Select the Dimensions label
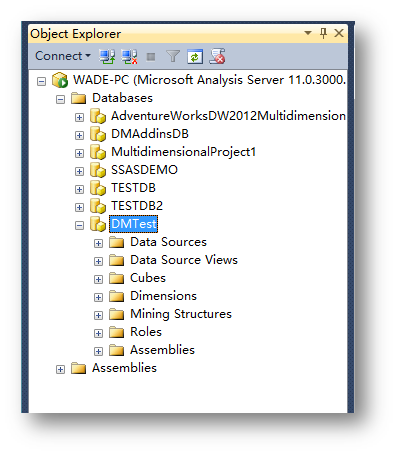The image size is (397, 455). click(164, 296)
